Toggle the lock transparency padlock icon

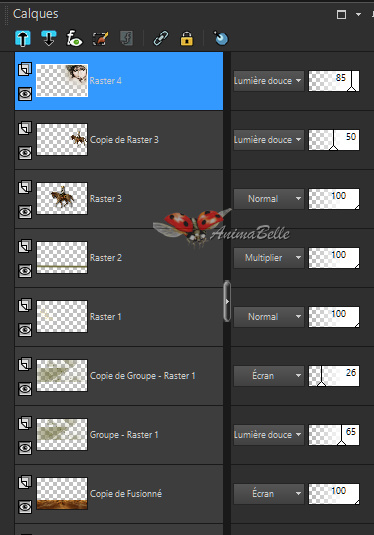click(x=186, y=38)
